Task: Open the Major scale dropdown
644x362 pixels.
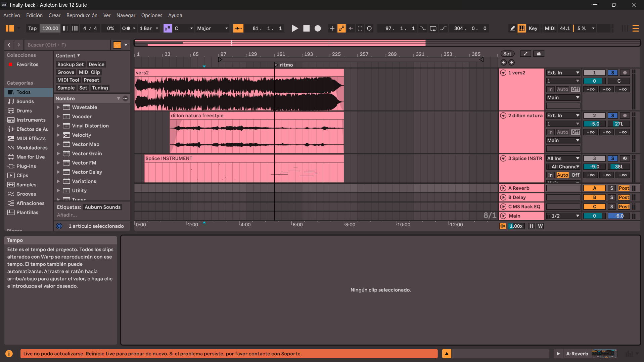Action: [x=212, y=29]
